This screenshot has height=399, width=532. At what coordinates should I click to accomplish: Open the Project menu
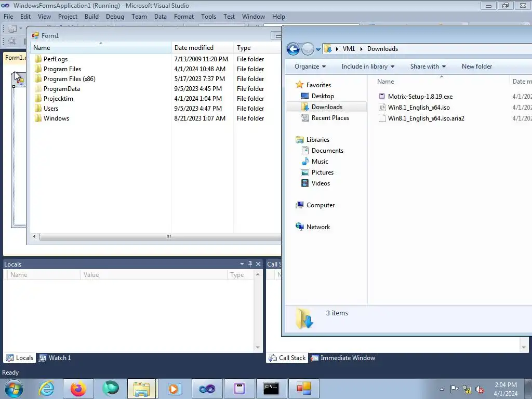[x=68, y=16]
